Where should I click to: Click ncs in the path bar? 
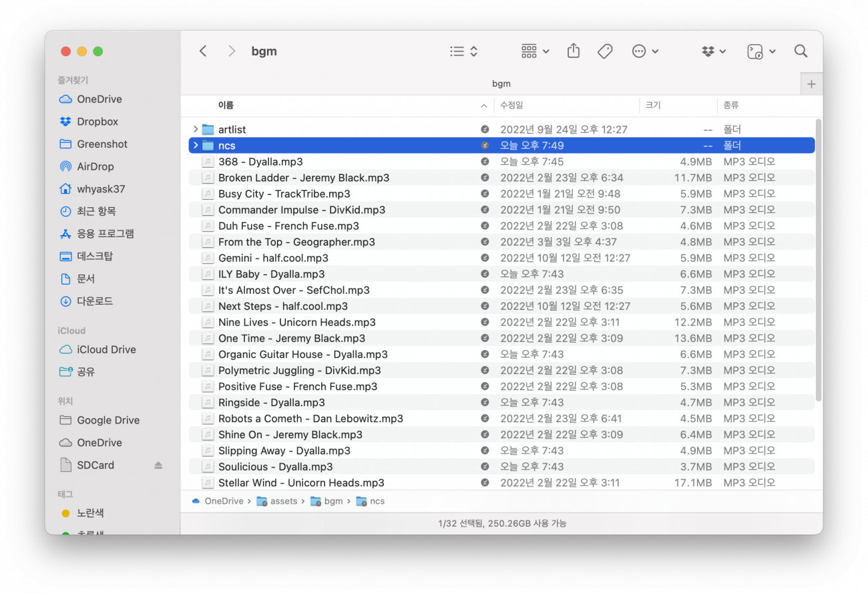371,501
